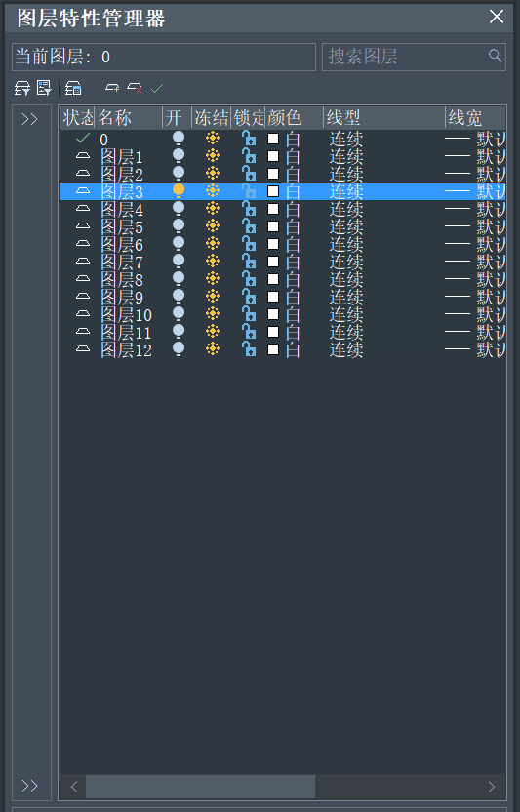Expand the bottom double-chevron panel
The width and height of the screenshot is (520, 812).
tap(29, 786)
